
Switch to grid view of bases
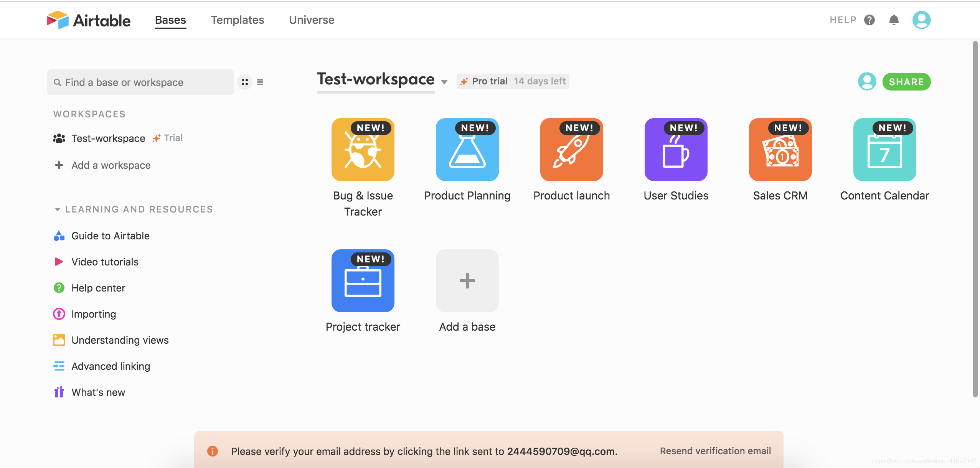245,82
